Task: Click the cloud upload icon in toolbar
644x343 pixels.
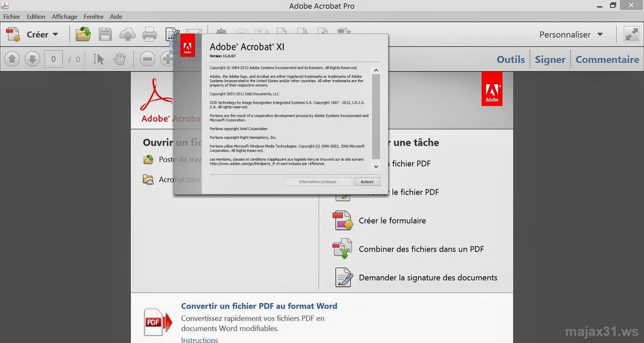Action: [127, 35]
